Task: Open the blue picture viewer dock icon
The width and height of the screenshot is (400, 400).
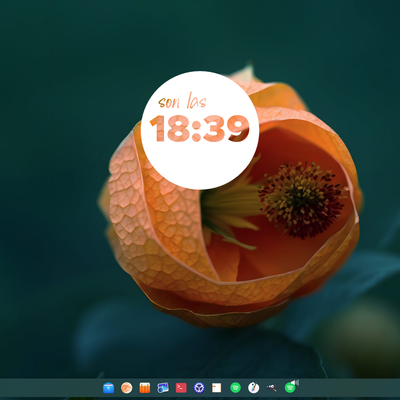Action: (163, 388)
